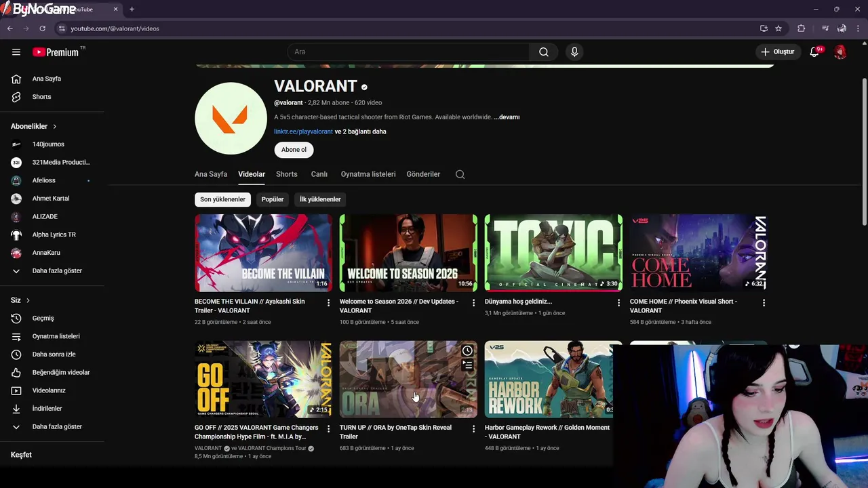The height and width of the screenshot is (488, 868).
Task: Expand the Siz section chevron
Action: coord(28,300)
